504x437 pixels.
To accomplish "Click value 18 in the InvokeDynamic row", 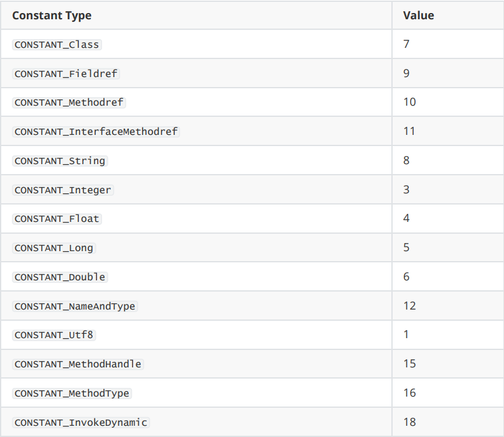I will (409, 422).
